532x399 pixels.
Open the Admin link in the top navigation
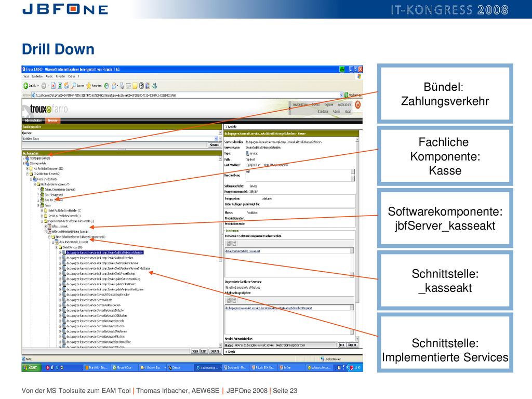click(x=336, y=111)
